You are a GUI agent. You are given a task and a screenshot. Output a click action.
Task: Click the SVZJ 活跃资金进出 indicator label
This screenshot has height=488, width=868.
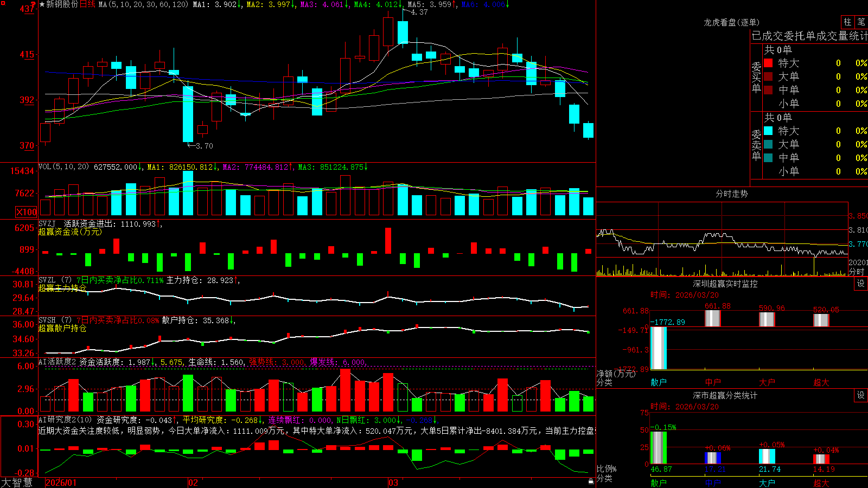[x=100, y=223]
